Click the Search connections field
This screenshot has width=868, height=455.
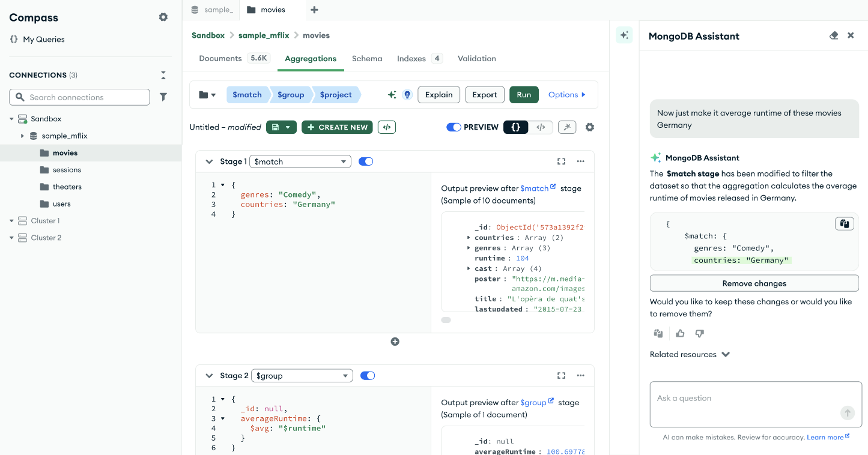click(79, 97)
